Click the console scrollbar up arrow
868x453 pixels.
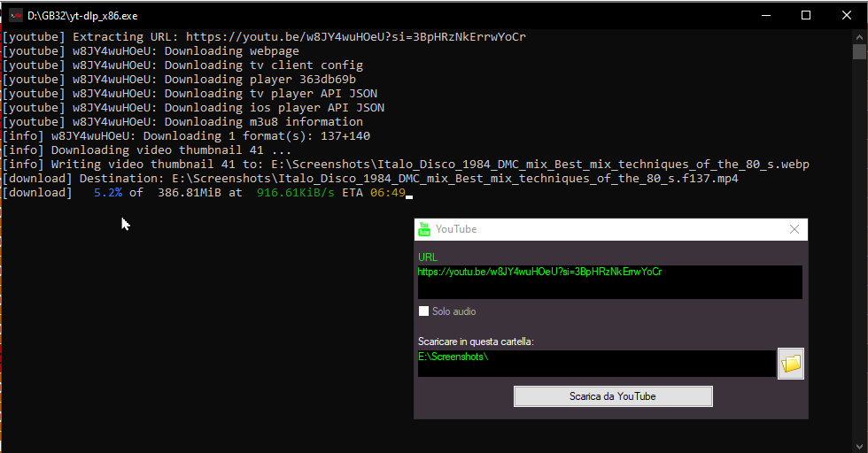click(x=859, y=37)
